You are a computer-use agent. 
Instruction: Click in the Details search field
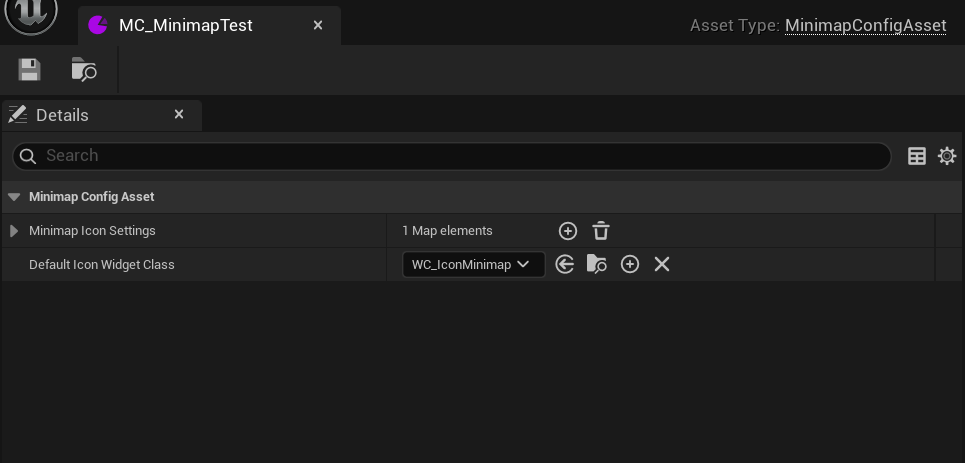pyautogui.click(x=450, y=156)
